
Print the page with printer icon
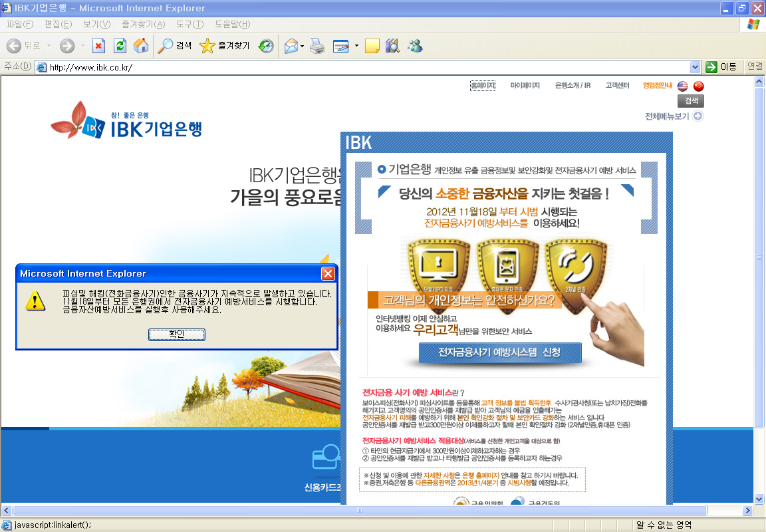(x=318, y=46)
